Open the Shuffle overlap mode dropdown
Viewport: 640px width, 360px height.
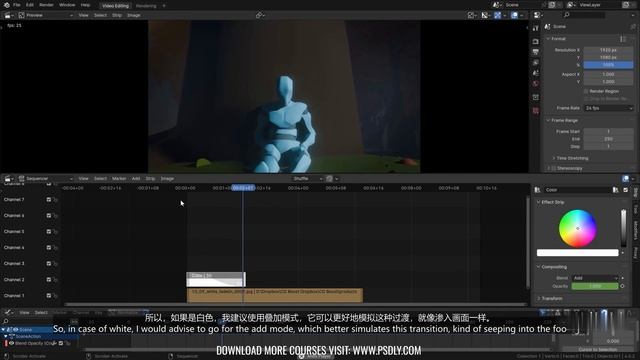click(x=308, y=179)
